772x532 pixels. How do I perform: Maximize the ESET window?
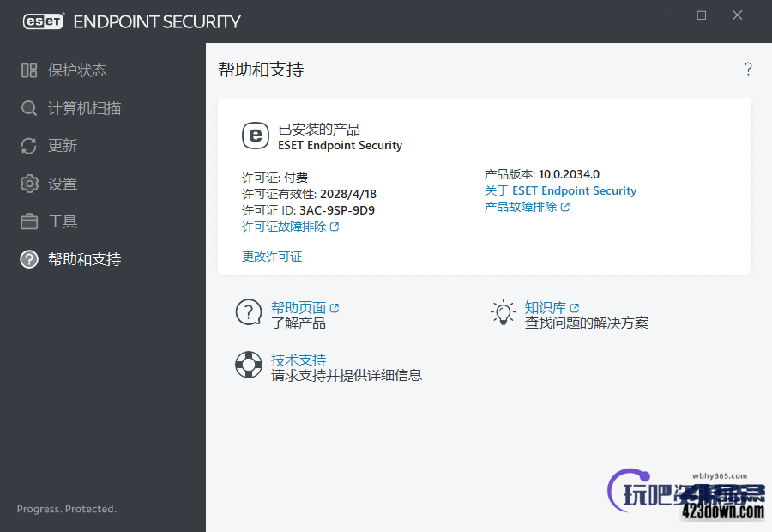click(x=701, y=15)
